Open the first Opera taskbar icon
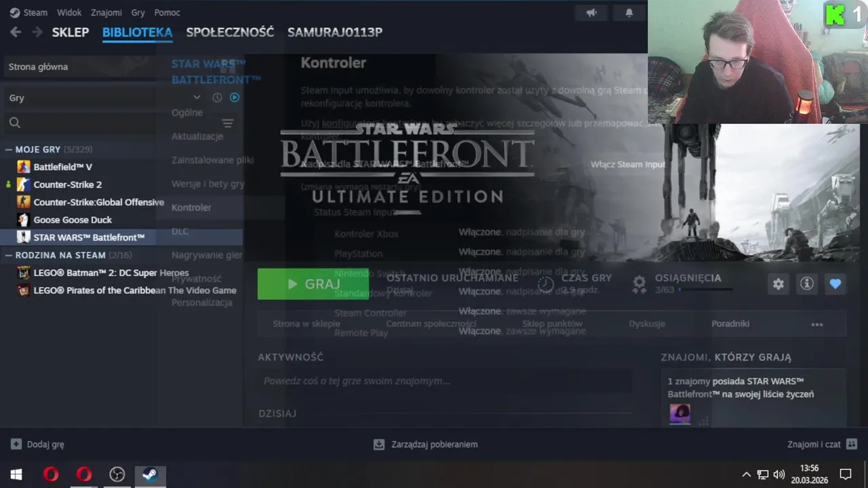The image size is (868, 488). pos(50,474)
